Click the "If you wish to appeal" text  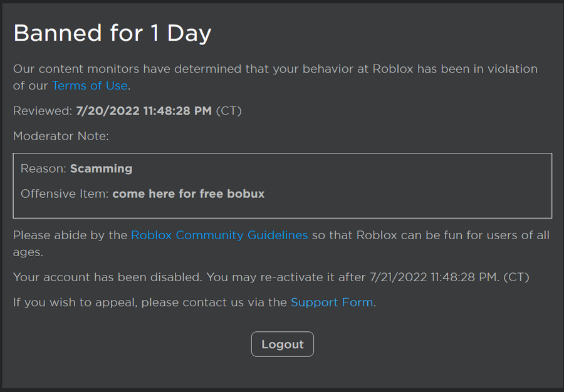coord(75,302)
